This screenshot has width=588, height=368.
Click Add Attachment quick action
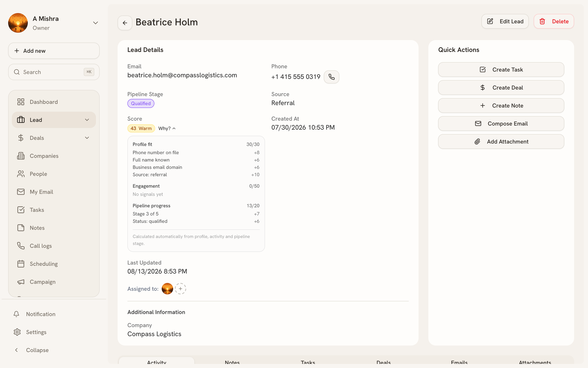coord(501,142)
